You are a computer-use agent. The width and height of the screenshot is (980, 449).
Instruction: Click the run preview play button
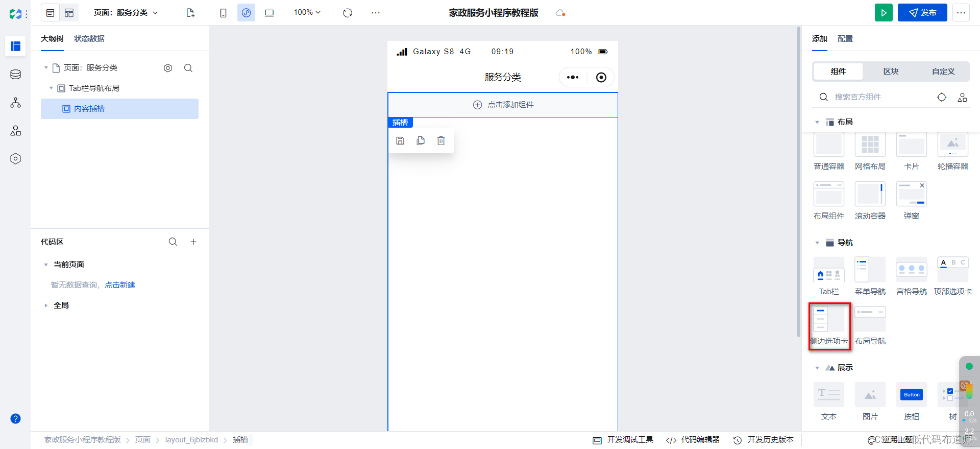click(x=884, y=13)
